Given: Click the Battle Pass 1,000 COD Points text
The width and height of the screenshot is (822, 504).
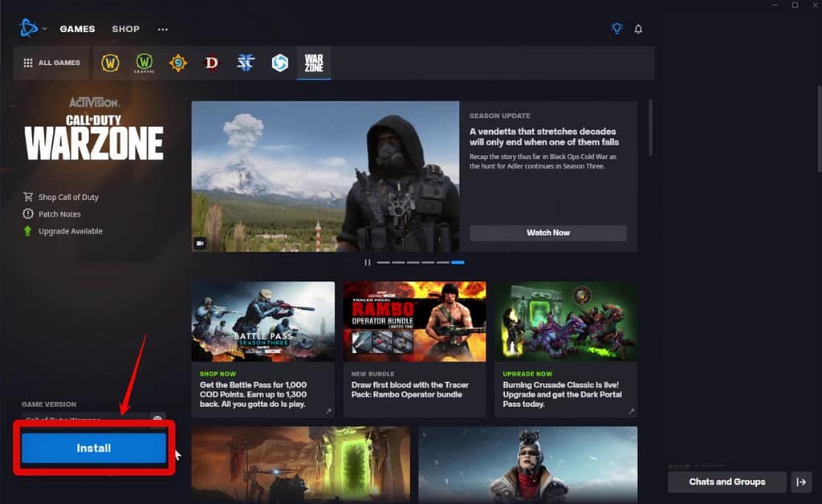Looking at the screenshot, I should tap(253, 394).
